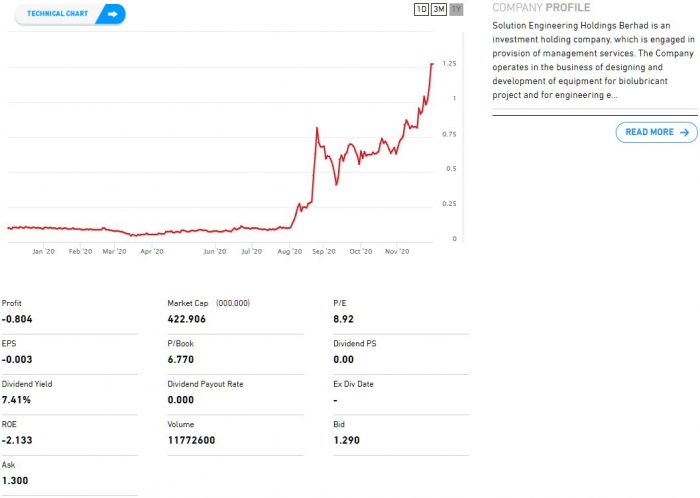Click the Dividend Yield value 7.41%
Viewport: 700px width, 498px height.
[x=17, y=400]
